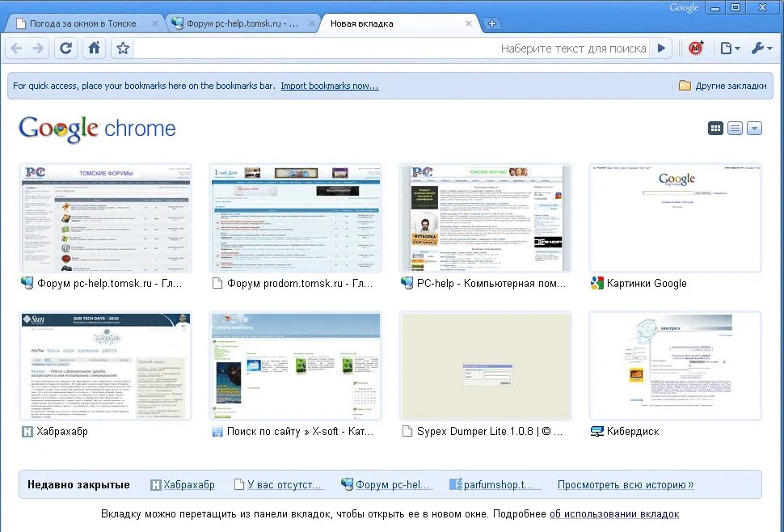This screenshot has width=784, height=532.
Task: Click the Sypex Dumper Lite 1.0.8 title
Action: [490, 432]
